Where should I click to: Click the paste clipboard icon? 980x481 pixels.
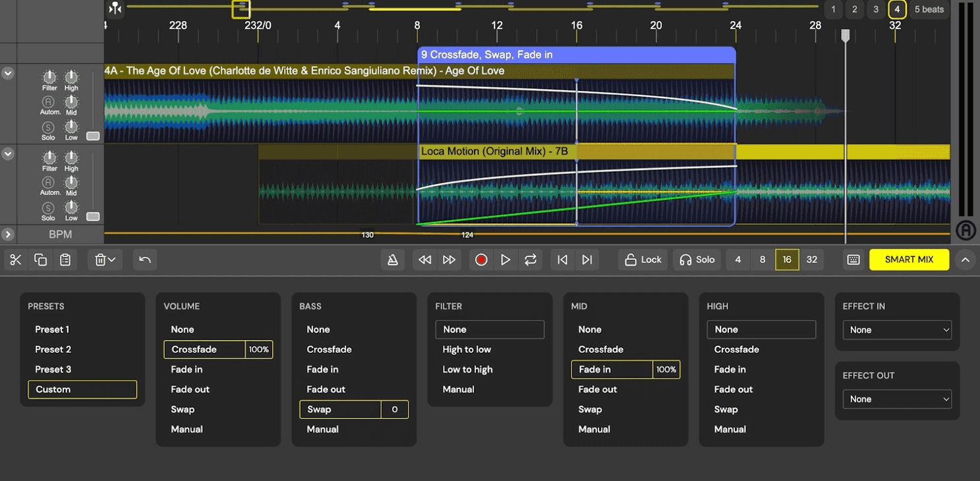pos(65,260)
